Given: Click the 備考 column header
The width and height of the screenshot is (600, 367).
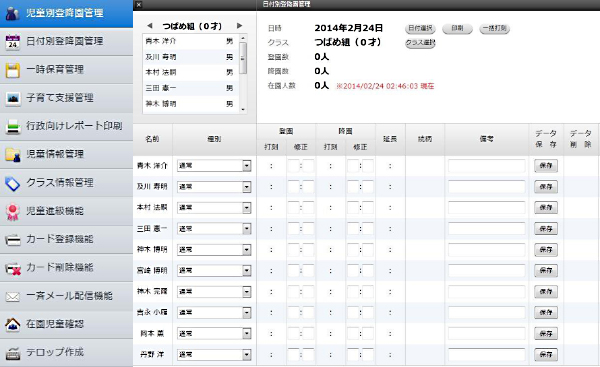Looking at the screenshot, I should 487,139.
